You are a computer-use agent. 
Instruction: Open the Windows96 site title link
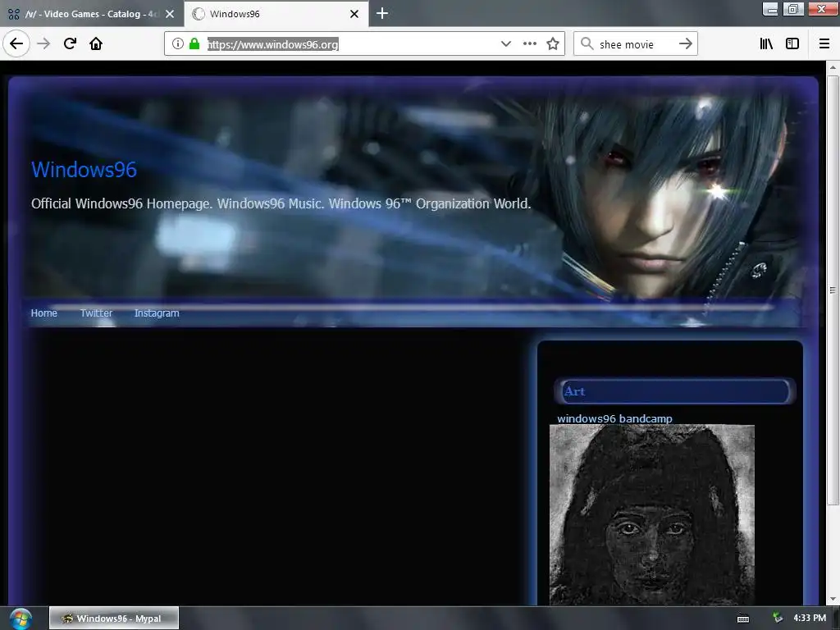pyautogui.click(x=84, y=169)
